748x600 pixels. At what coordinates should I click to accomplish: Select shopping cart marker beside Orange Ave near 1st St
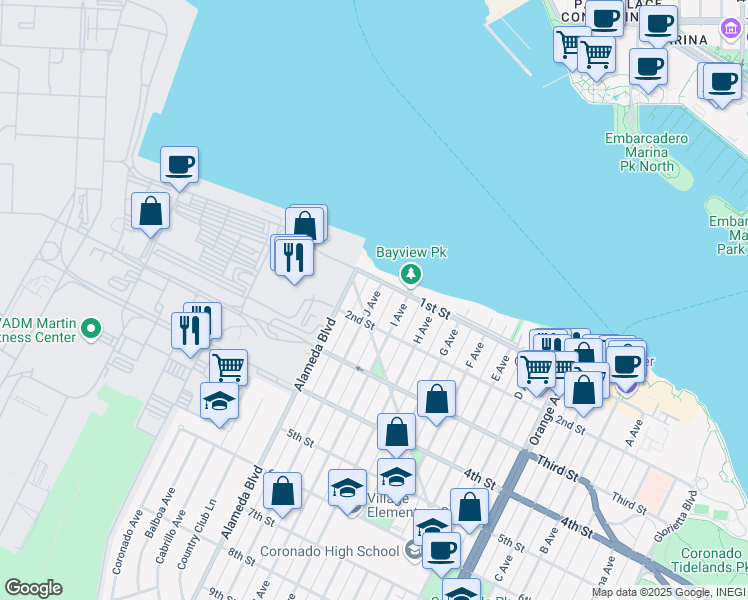pos(537,372)
